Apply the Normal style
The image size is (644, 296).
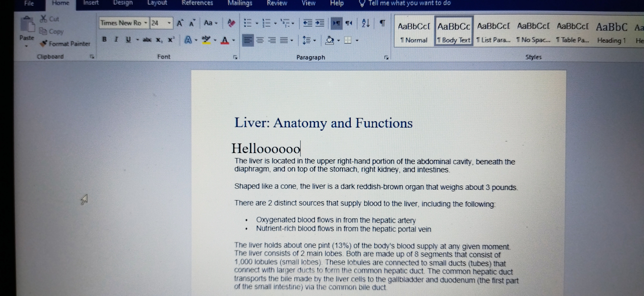(414, 32)
